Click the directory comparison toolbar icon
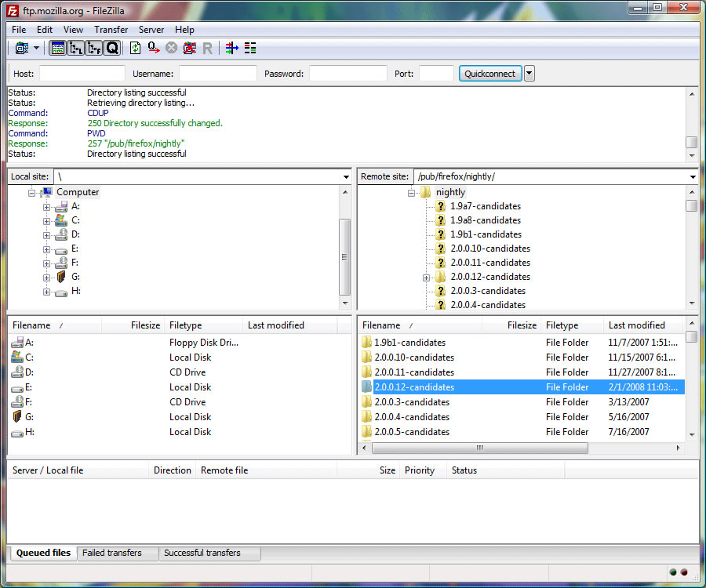 point(250,48)
